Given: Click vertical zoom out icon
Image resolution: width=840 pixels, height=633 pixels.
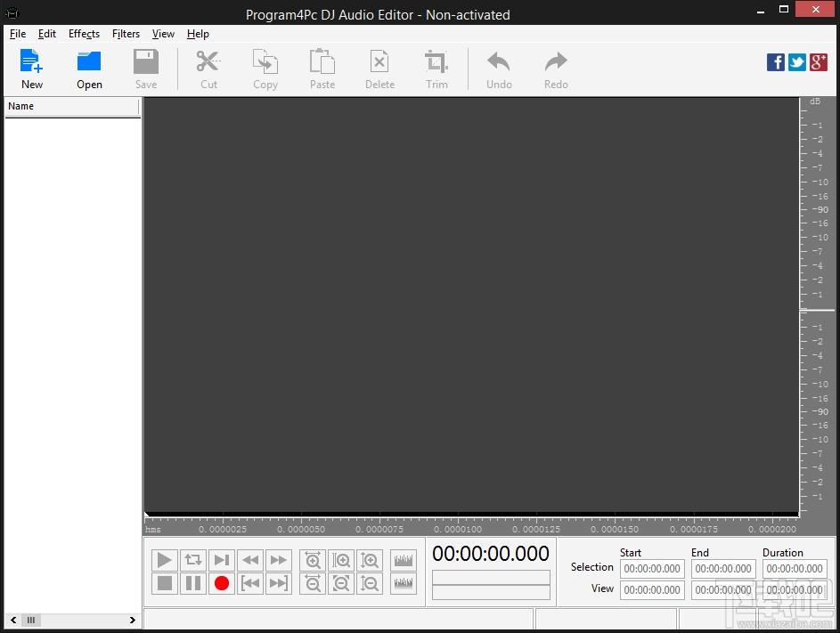Looking at the screenshot, I should coord(370,583).
